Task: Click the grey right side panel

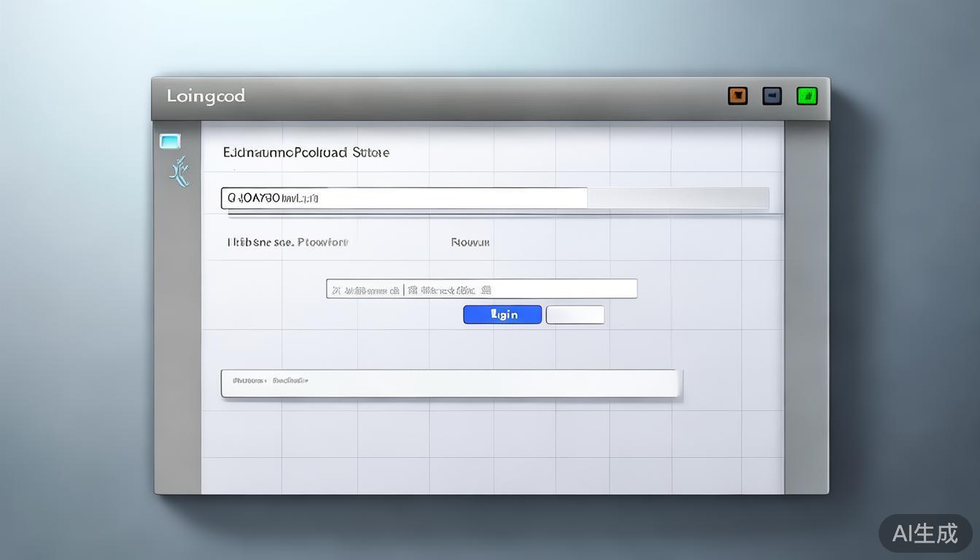Action: [x=806, y=306]
